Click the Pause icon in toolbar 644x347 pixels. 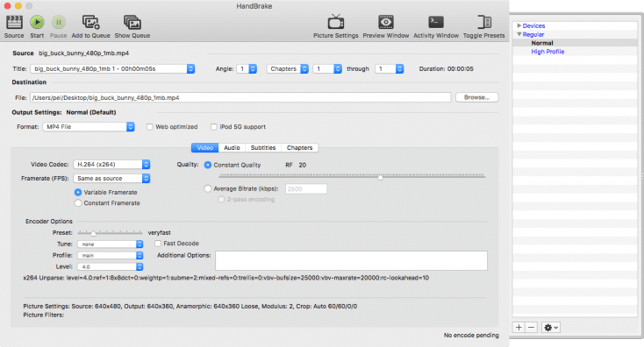click(x=58, y=22)
